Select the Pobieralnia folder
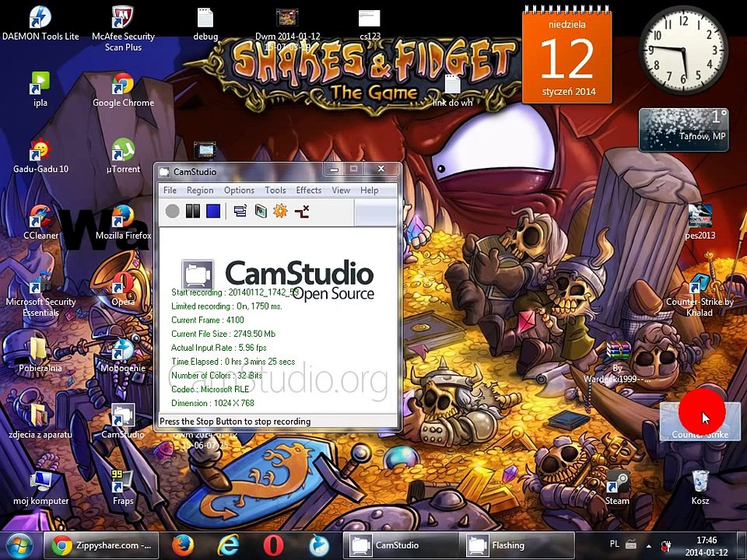The width and height of the screenshot is (747, 560). [40, 355]
